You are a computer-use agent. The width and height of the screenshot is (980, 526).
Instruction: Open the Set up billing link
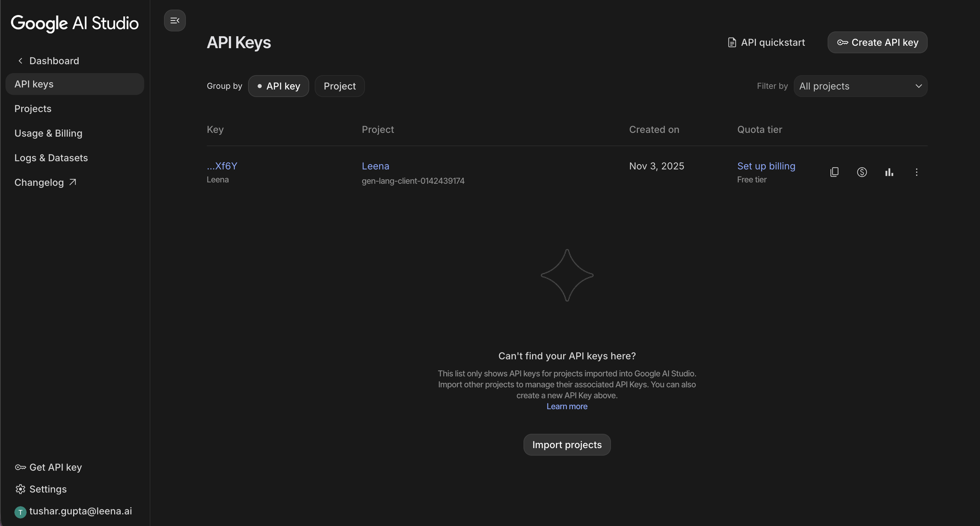[x=766, y=166]
